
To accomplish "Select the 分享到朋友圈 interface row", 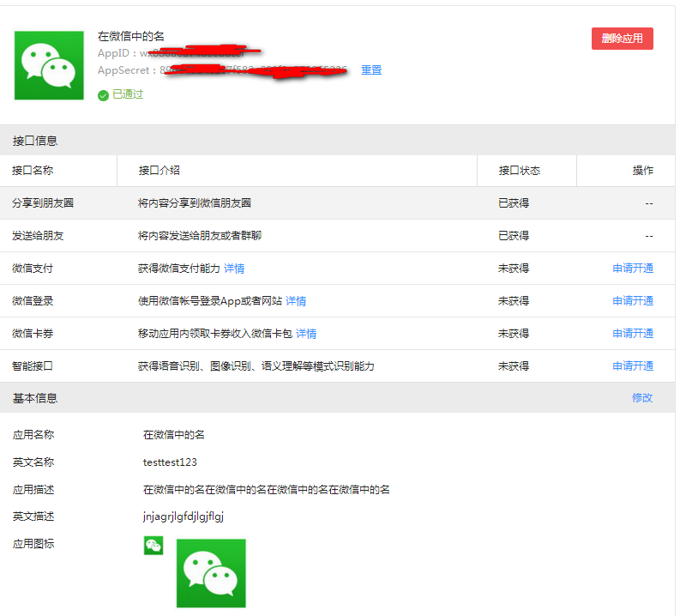I will [x=43, y=203].
